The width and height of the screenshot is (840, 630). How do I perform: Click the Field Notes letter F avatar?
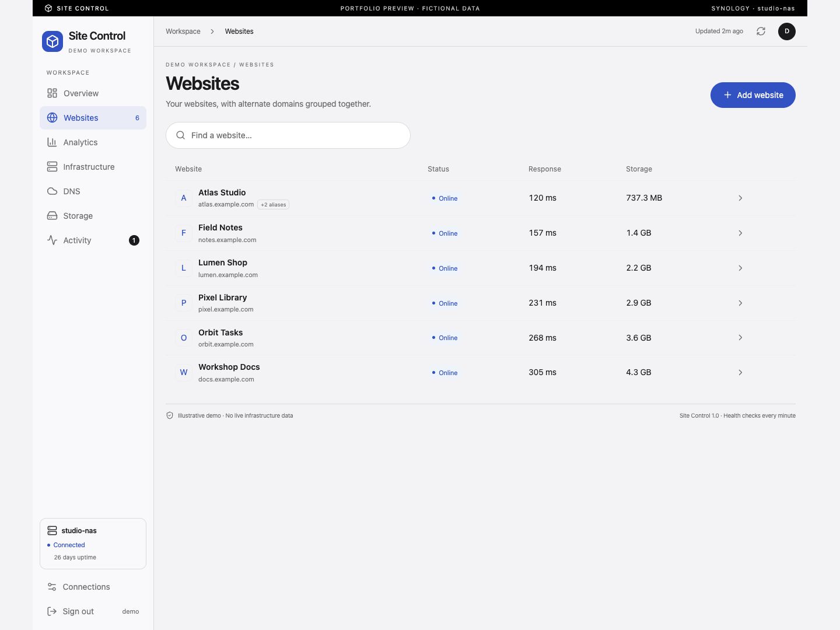click(x=184, y=233)
